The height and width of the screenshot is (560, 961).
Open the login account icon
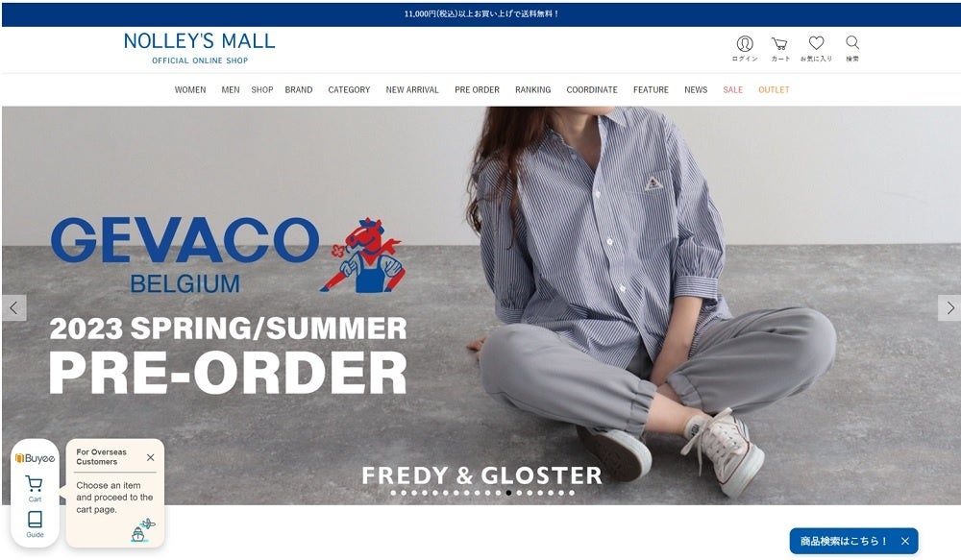pos(745,48)
